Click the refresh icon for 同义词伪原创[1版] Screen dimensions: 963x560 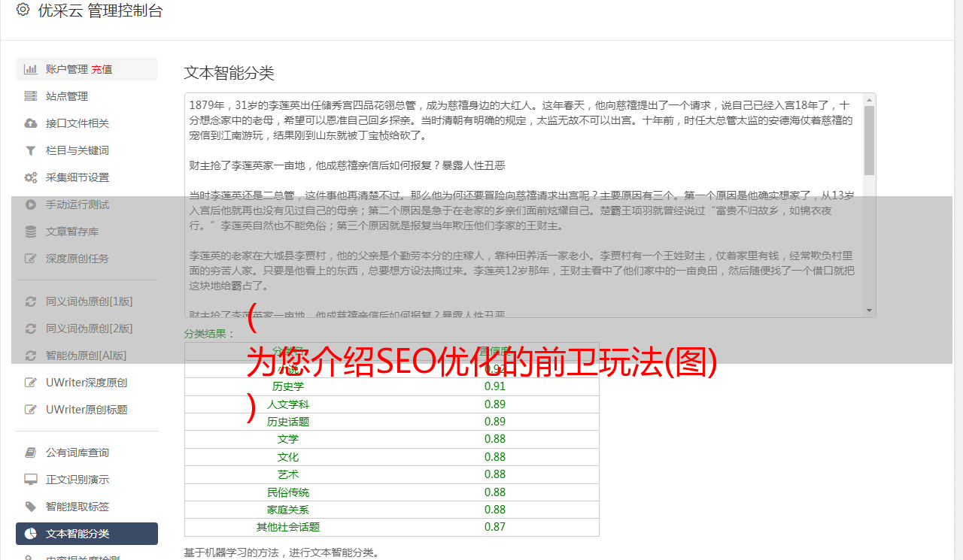(30, 301)
